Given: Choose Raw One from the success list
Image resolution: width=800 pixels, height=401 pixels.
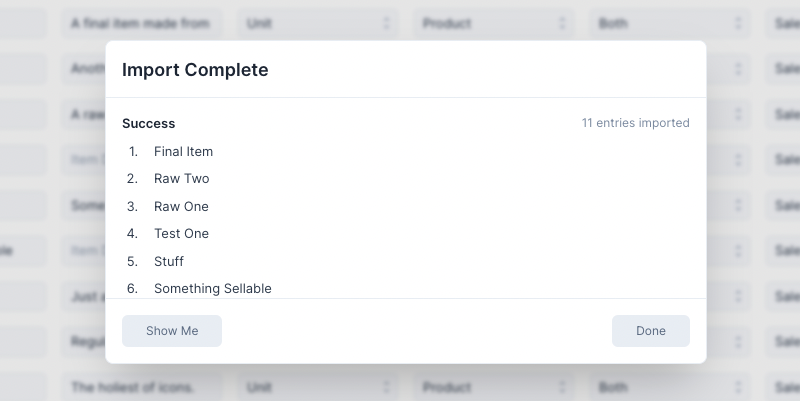Looking at the screenshot, I should [181, 207].
